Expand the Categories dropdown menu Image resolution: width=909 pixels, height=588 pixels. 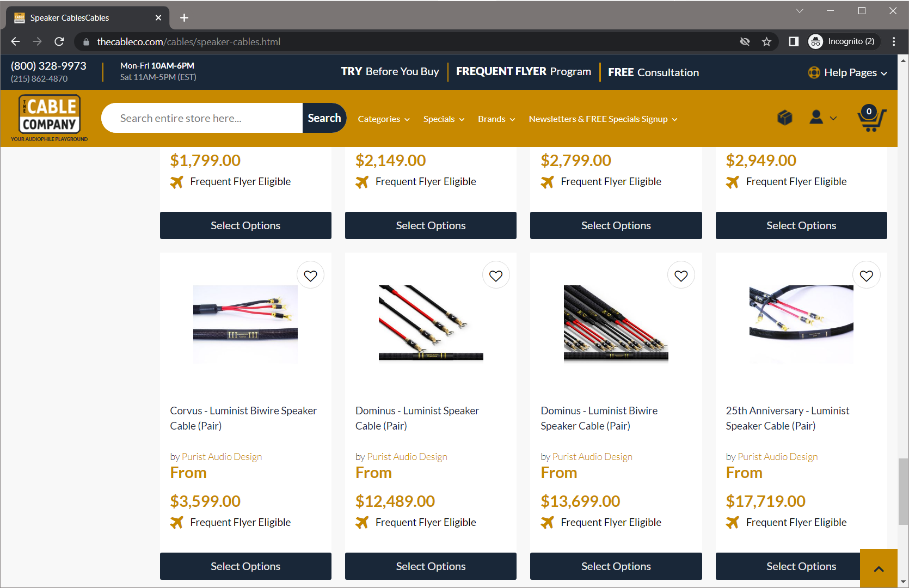(383, 119)
